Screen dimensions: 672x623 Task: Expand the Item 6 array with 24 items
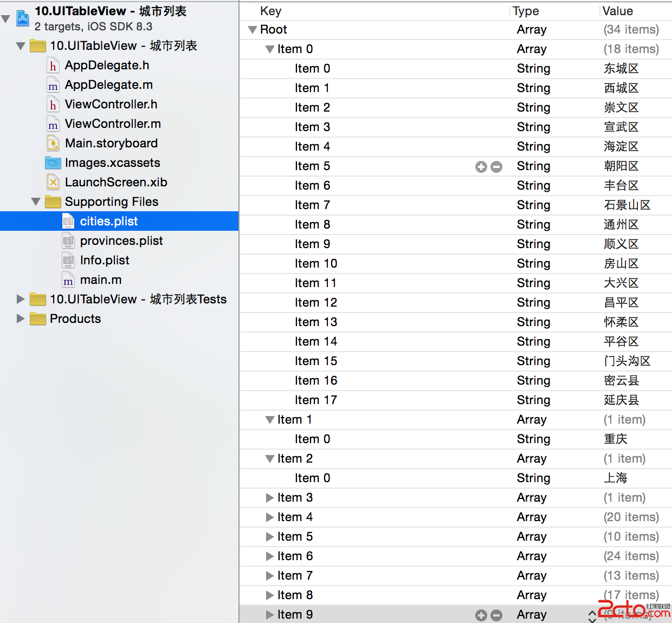(270, 556)
